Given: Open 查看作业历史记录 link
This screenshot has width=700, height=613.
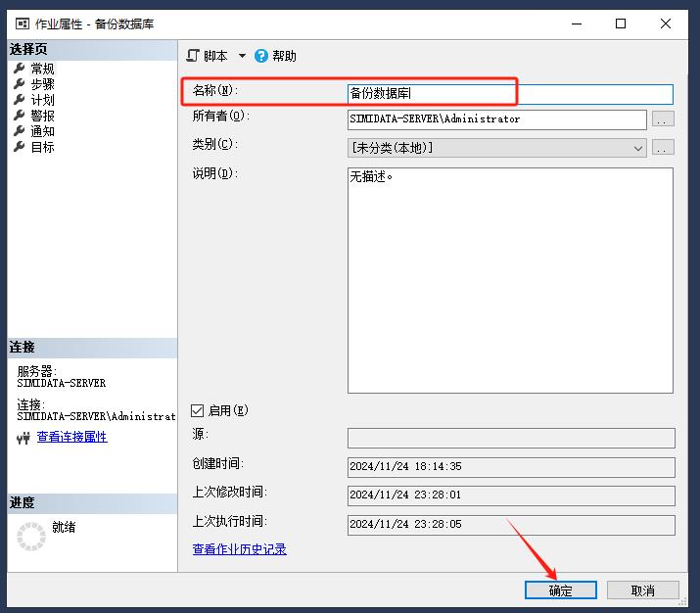Looking at the screenshot, I should pos(239,549).
